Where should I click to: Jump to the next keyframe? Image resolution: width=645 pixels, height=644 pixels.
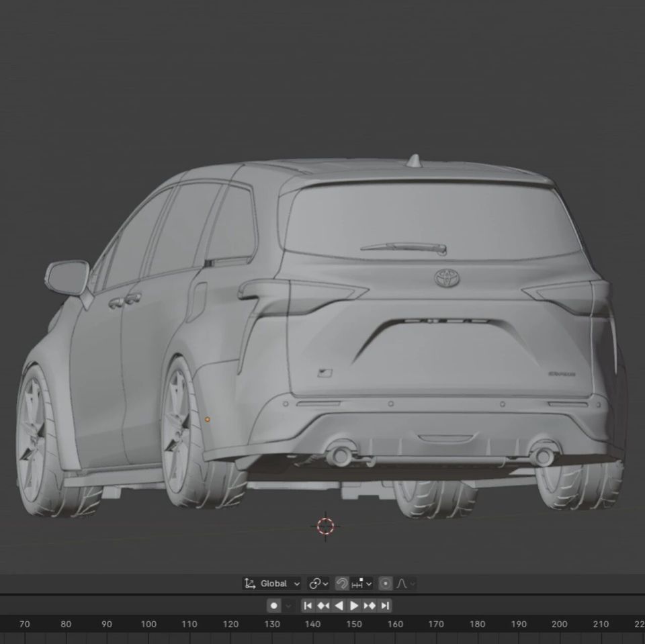(x=370, y=605)
